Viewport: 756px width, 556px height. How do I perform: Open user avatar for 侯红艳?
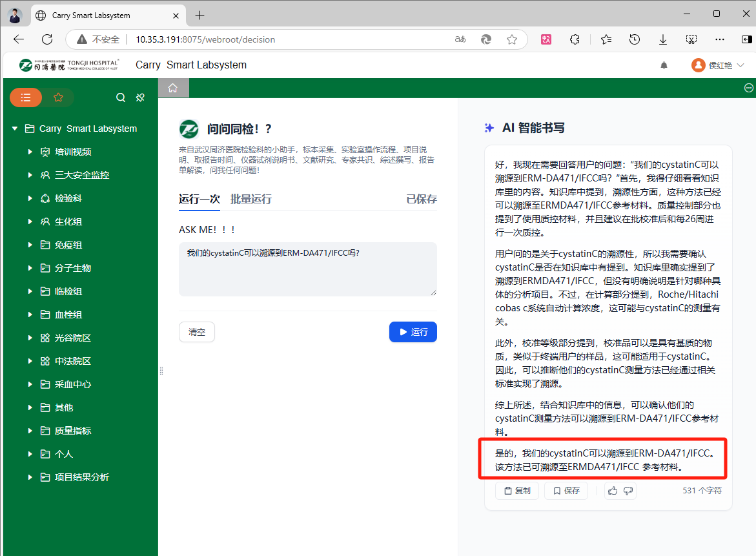698,65
